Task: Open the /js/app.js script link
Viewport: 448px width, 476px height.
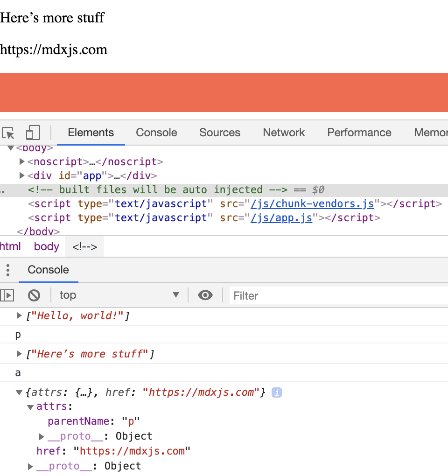Action: click(281, 217)
